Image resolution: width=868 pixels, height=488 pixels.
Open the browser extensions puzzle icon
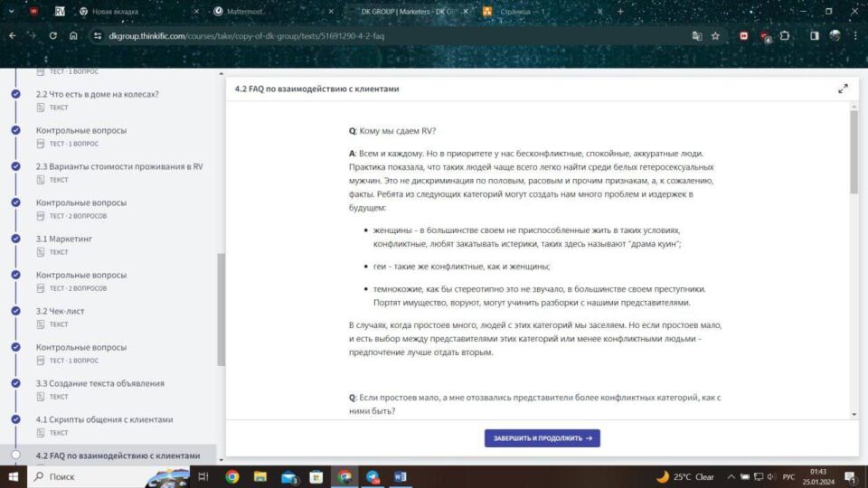(x=784, y=36)
